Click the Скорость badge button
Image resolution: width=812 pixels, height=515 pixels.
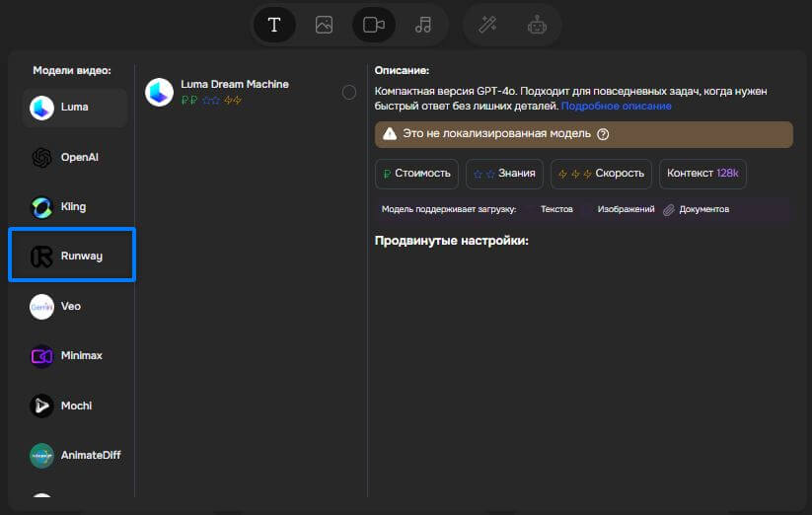pos(601,174)
